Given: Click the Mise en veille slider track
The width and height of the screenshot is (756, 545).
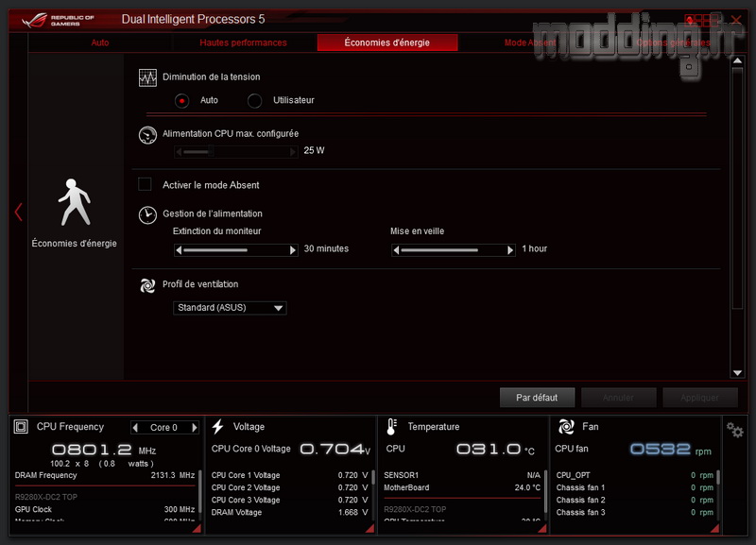Looking at the screenshot, I should [x=454, y=250].
